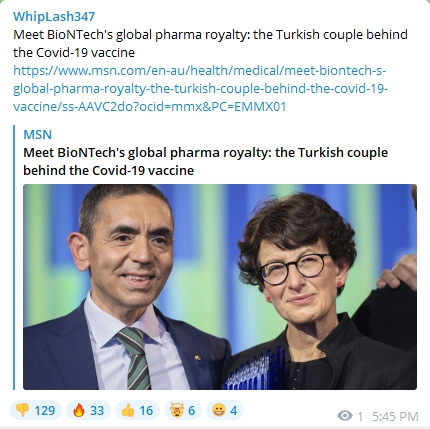Click the eye views icon

345,416
